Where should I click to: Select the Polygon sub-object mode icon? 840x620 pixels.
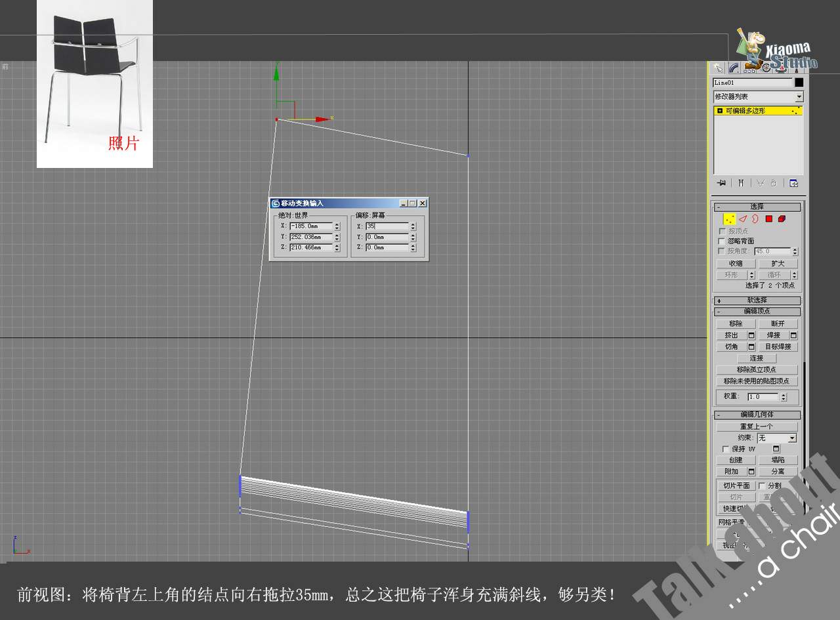coord(768,219)
